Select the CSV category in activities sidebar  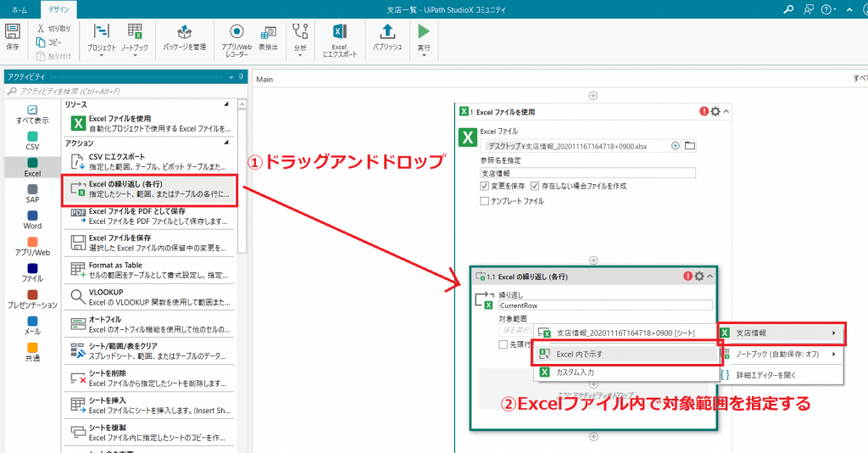(32, 141)
